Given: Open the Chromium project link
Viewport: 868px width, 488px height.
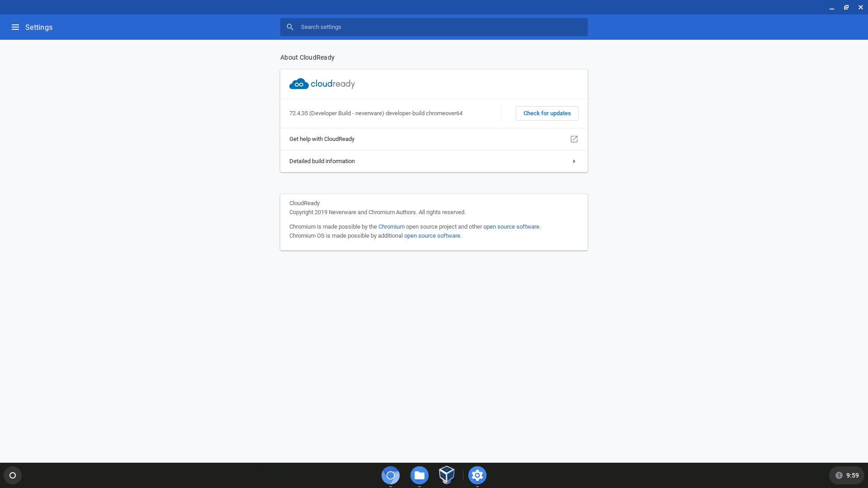Looking at the screenshot, I should pyautogui.click(x=392, y=227).
